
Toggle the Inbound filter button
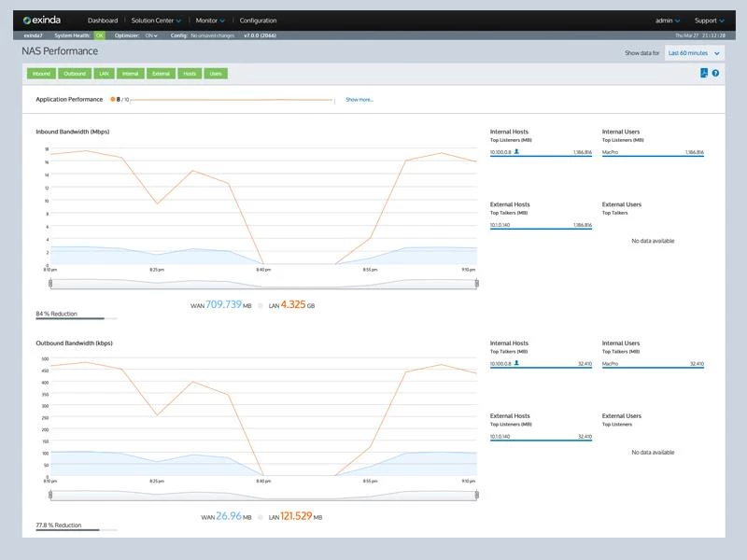point(41,73)
